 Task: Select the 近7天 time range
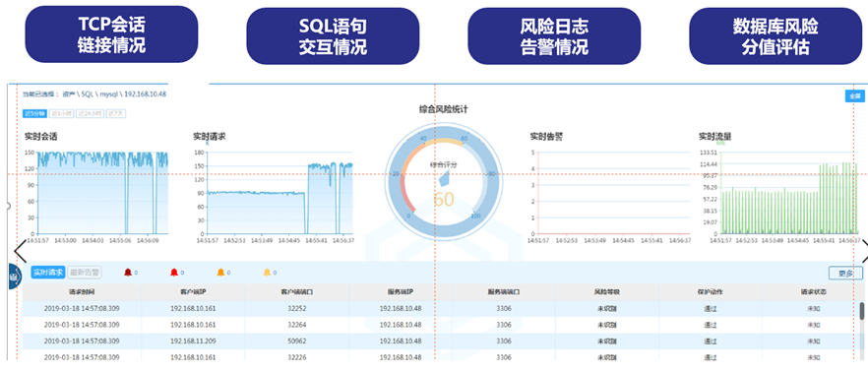click(x=116, y=113)
